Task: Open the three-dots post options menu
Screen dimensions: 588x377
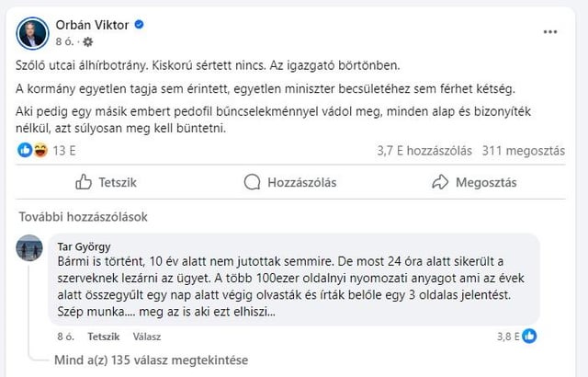Action: coord(550,32)
